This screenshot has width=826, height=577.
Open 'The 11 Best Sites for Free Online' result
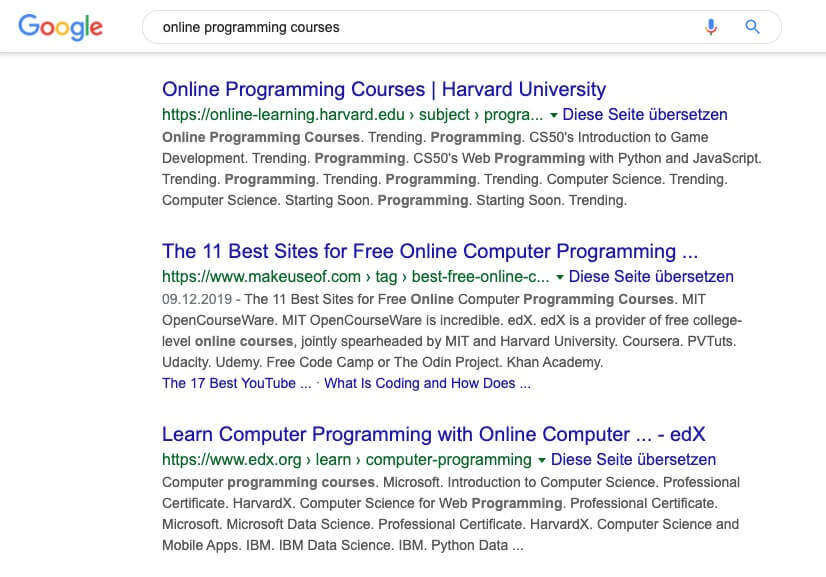click(x=430, y=251)
